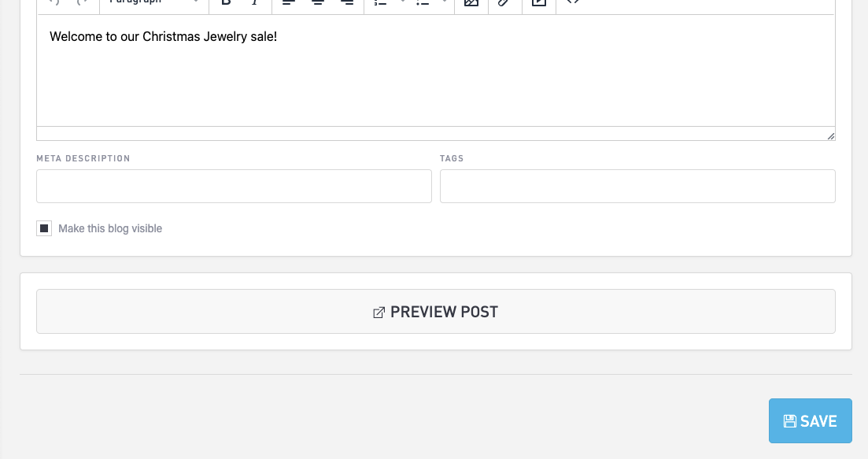Save the blog post
This screenshot has width=868, height=459.
[x=810, y=421]
